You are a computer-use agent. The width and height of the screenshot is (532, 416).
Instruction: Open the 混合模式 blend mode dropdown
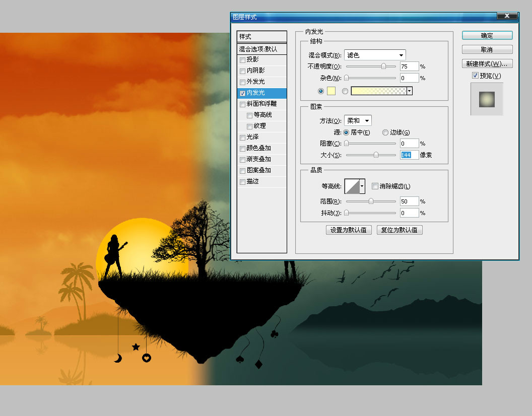coord(375,55)
